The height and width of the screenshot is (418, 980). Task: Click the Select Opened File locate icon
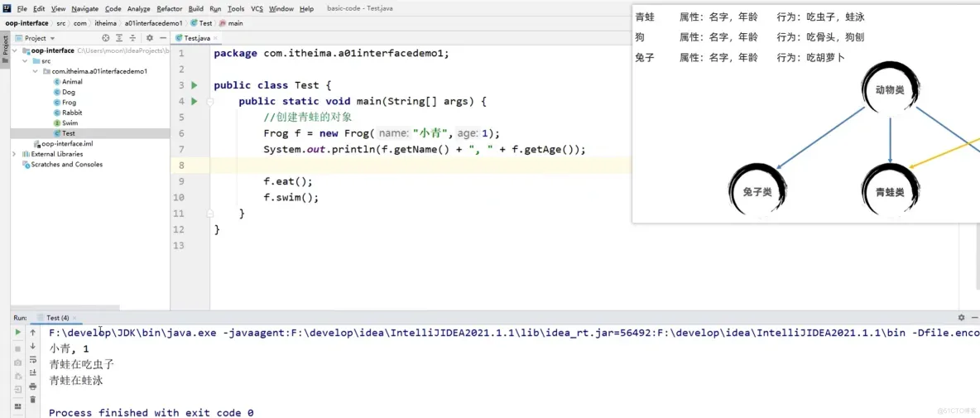106,38
